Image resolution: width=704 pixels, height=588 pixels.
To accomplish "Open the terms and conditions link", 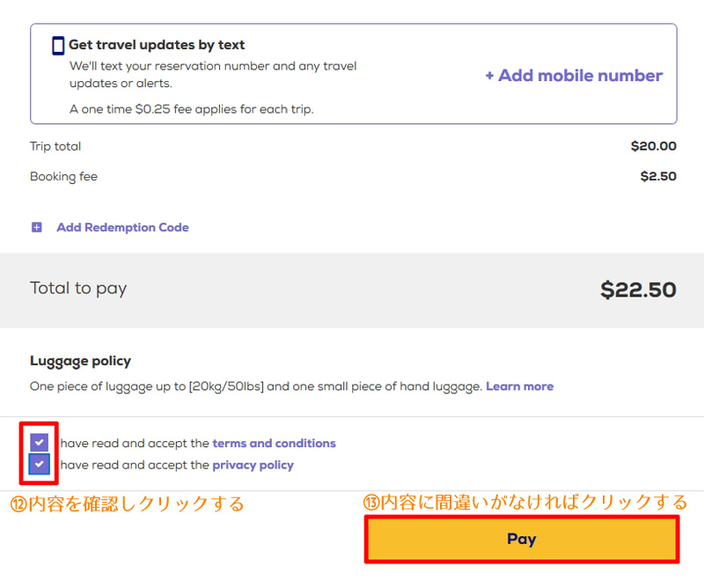I will [274, 444].
